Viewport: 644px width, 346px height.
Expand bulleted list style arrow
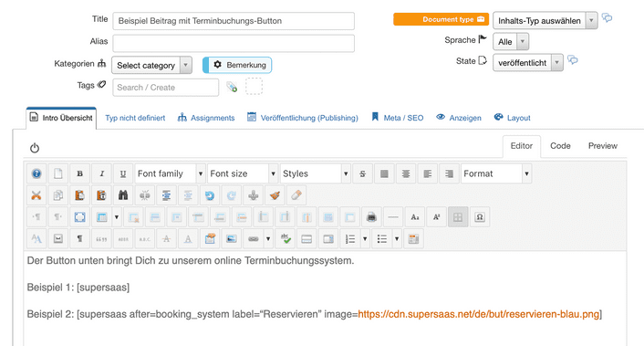(397, 239)
